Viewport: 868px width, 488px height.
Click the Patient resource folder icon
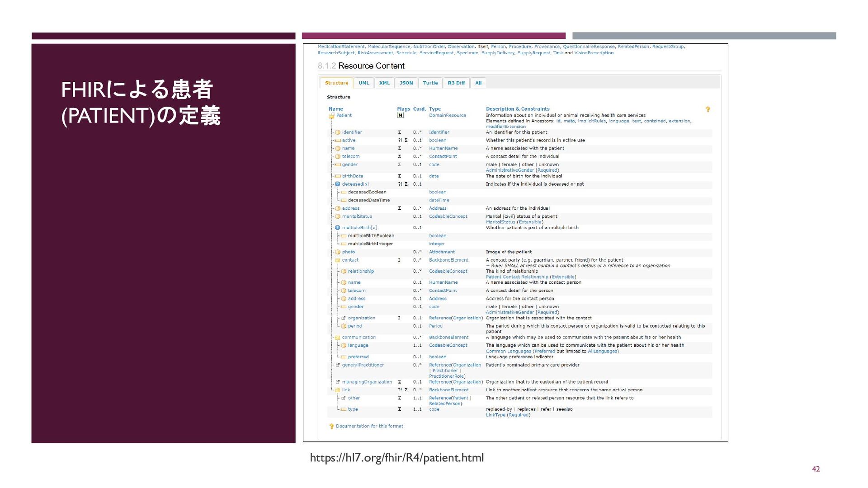point(332,116)
